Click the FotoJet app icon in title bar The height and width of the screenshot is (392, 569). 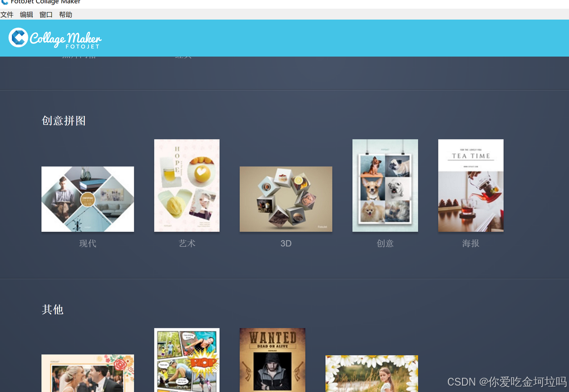pos(4,2)
